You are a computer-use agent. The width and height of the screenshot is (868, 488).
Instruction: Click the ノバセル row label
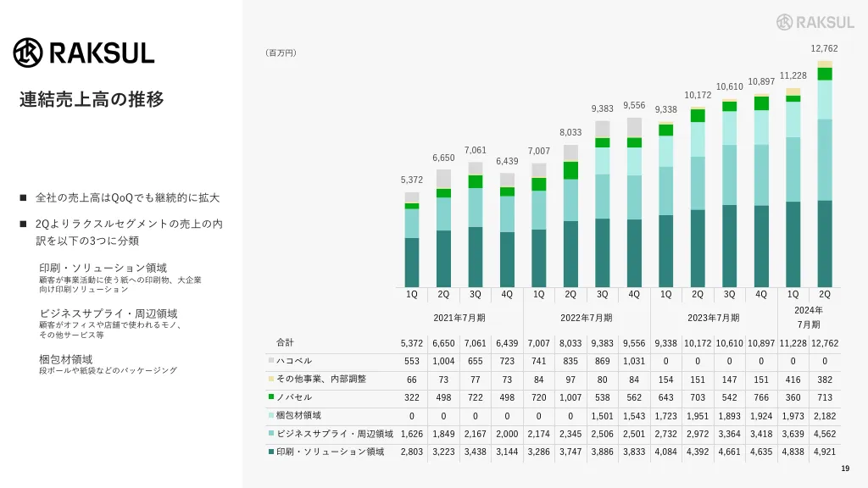tap(294, 397)
